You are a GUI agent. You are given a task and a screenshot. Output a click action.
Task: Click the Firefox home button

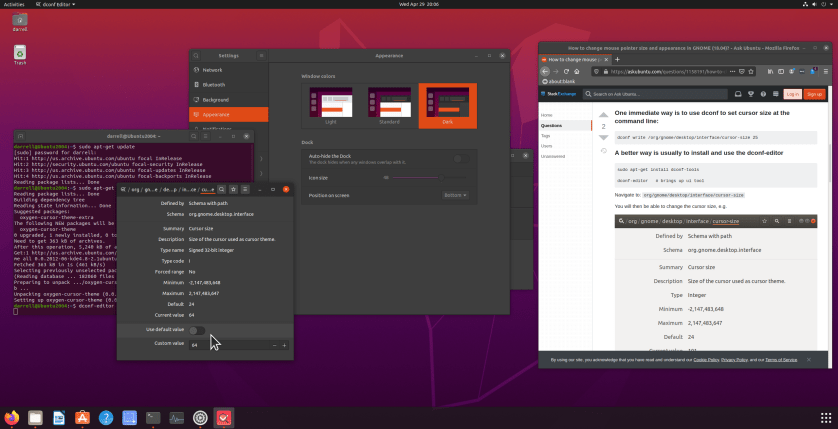coord(578,71)
